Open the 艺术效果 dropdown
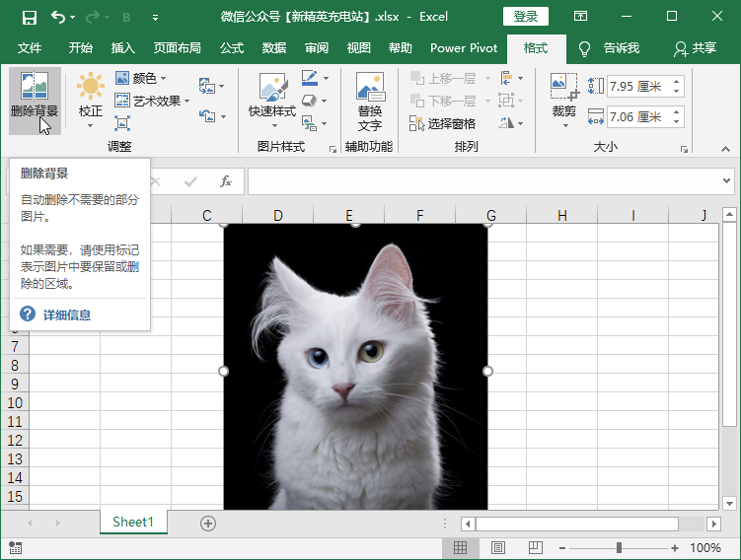741x560 pixels. [152, 101]
